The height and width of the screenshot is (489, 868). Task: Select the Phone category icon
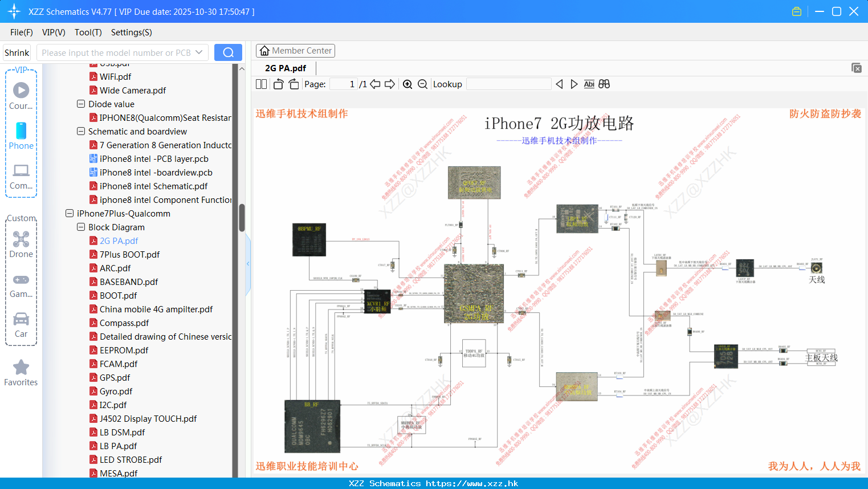click(21, 136)
